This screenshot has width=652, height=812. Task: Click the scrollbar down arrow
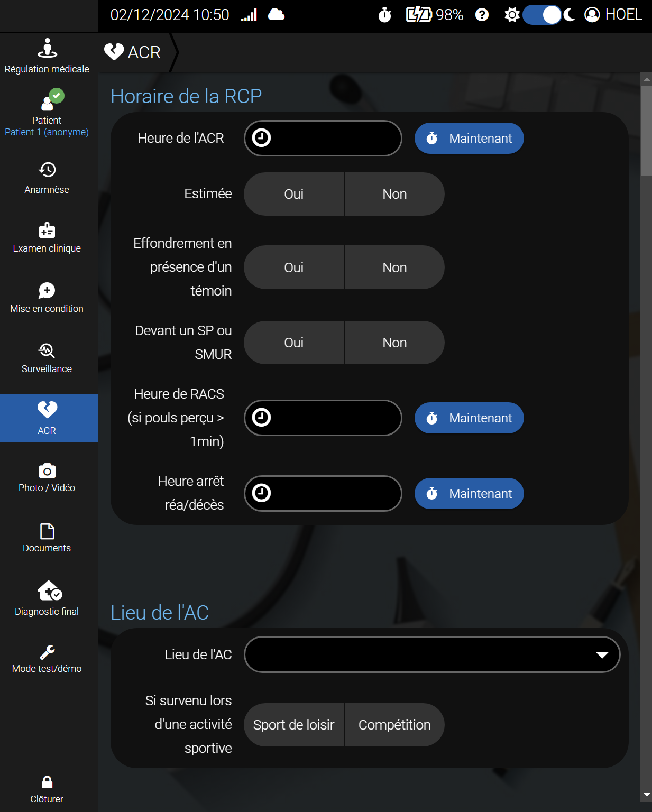pos(646,795)
